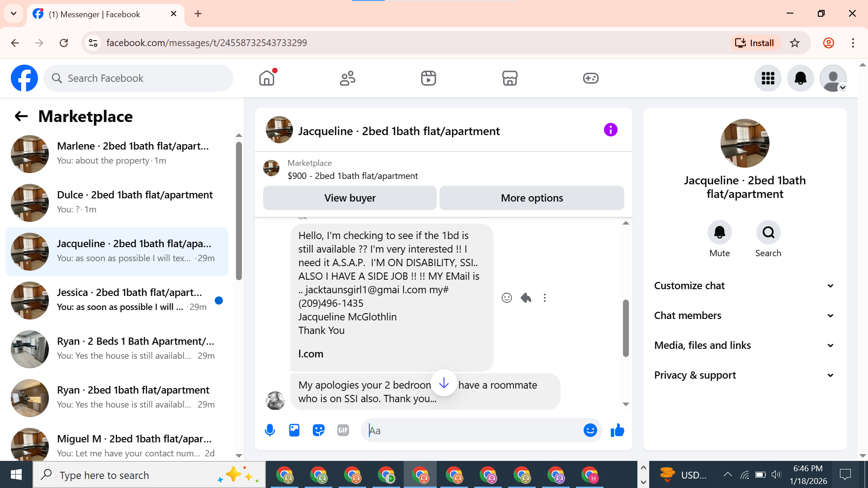868x488 pixels.
Task: Open Jessica's unread conversation
Action: click(118, 300)
